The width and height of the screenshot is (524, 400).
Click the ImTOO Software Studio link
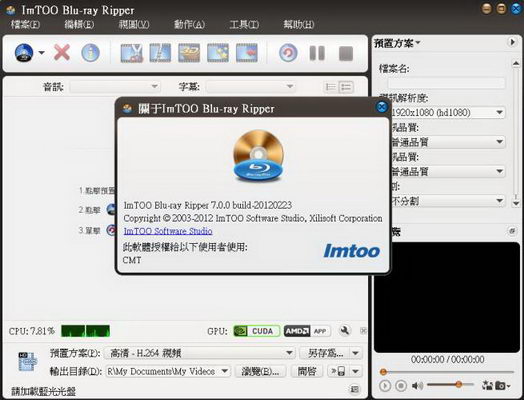point(168,231)
